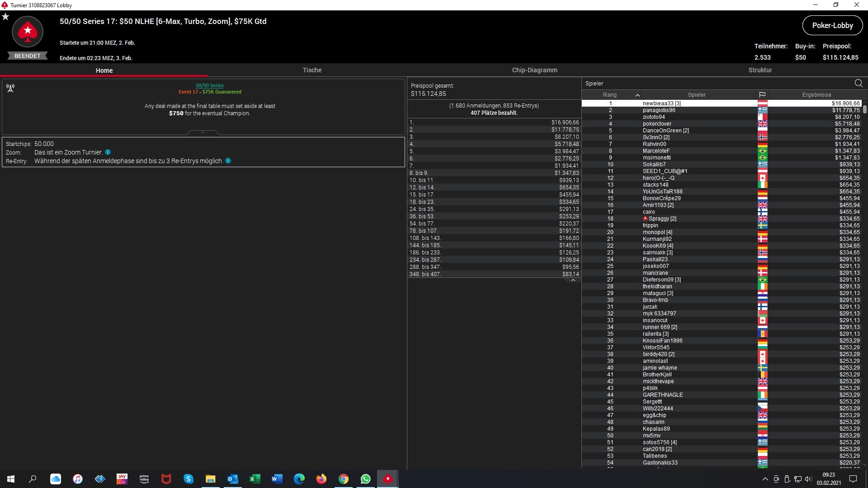The height and width of the screenshot is (488, 868).
Task: Select player panagiotis96 row
Action: [x=659, y=110]
